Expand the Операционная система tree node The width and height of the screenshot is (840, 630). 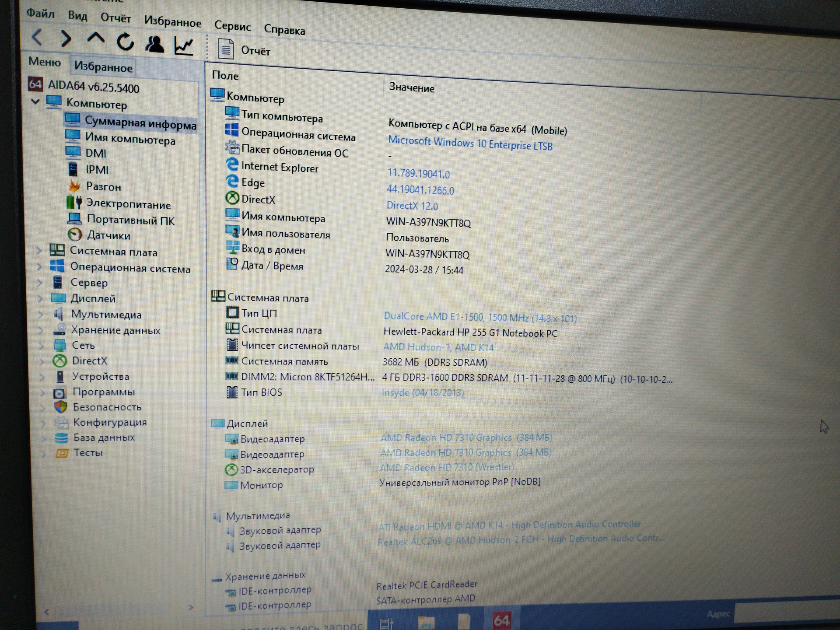39,266
